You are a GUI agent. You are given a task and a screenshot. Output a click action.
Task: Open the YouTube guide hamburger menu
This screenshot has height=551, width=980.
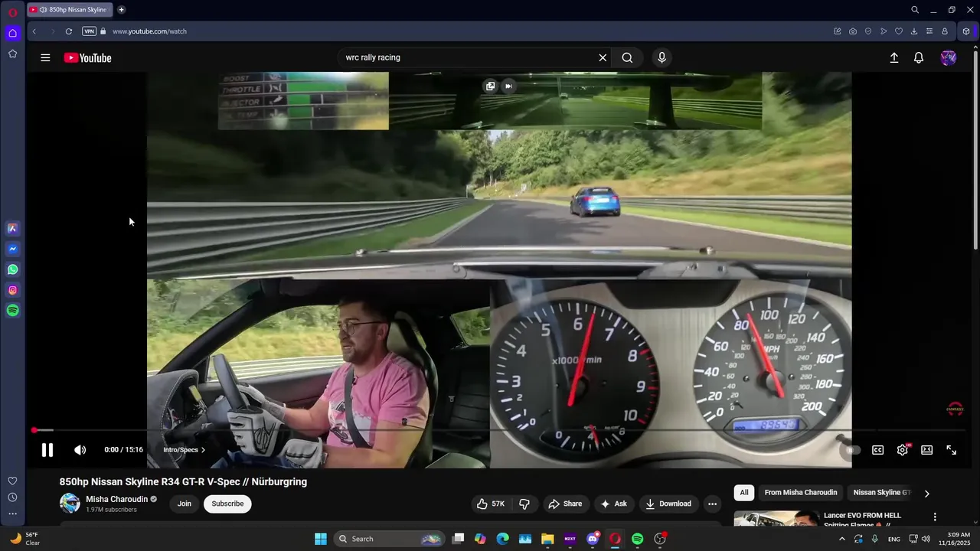[45, 57]
